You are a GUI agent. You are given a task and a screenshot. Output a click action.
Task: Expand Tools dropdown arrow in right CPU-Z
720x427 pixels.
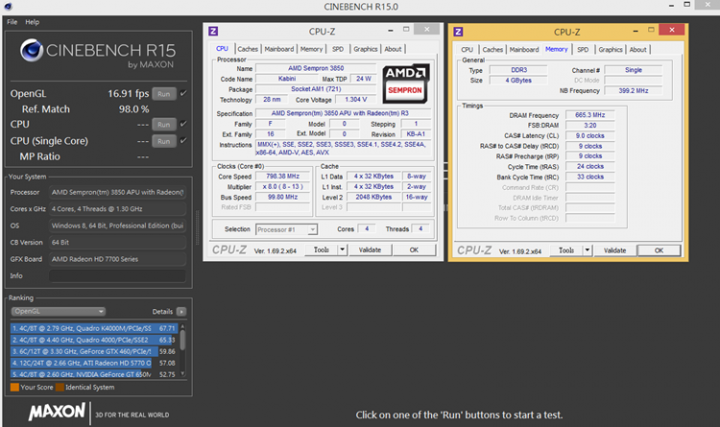tap(587, 250)
